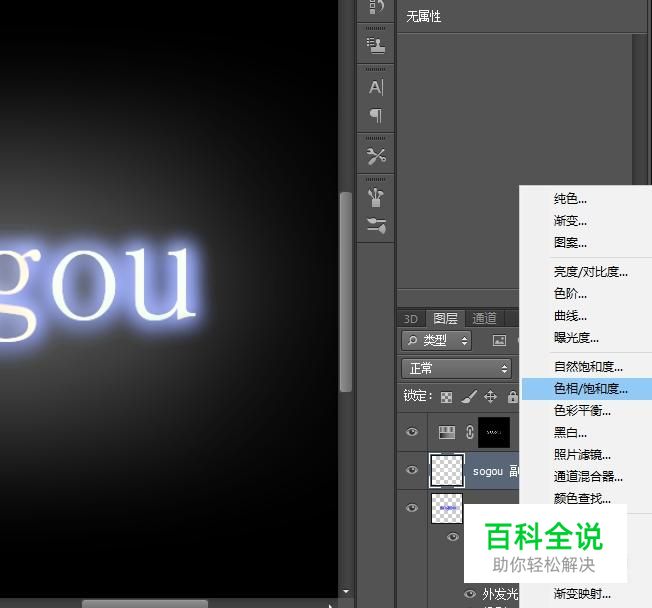Choose 自然饱和度... adjustment
Viewport: 652px width, 608px height.
click(588, 367)
